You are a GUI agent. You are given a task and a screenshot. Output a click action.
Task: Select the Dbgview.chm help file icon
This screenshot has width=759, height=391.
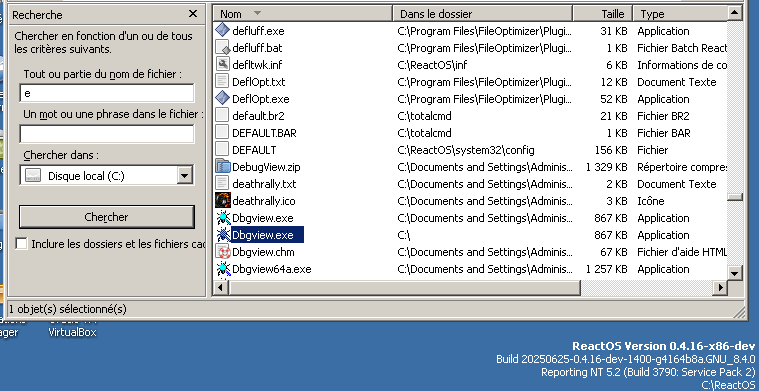point(222,252)
